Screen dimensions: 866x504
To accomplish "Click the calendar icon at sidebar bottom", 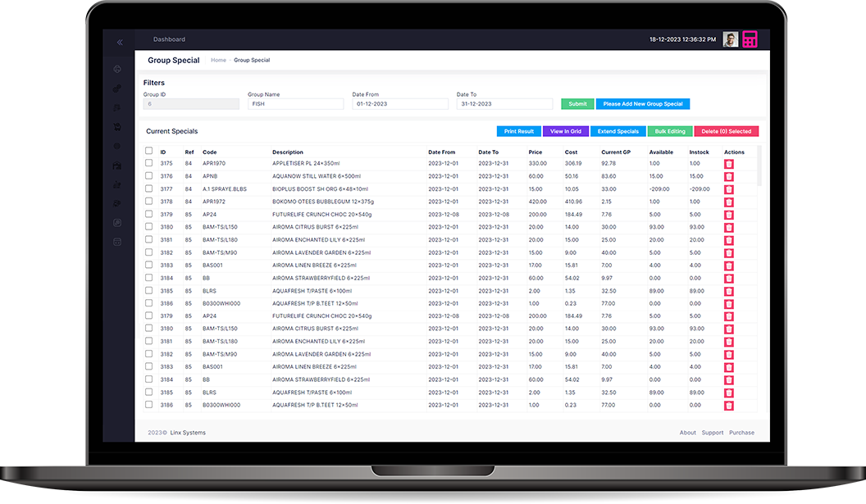I will click(117, 242).
